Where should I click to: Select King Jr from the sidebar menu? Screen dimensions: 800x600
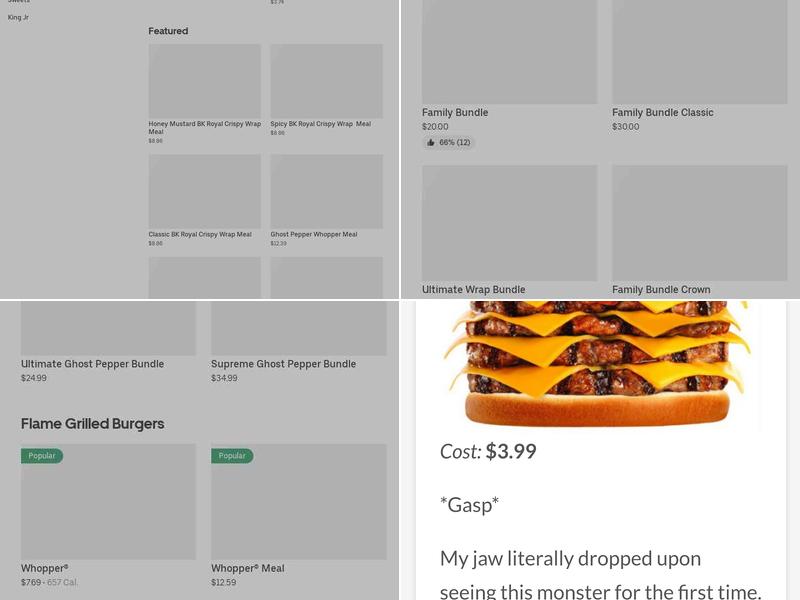tap(18, 17)
